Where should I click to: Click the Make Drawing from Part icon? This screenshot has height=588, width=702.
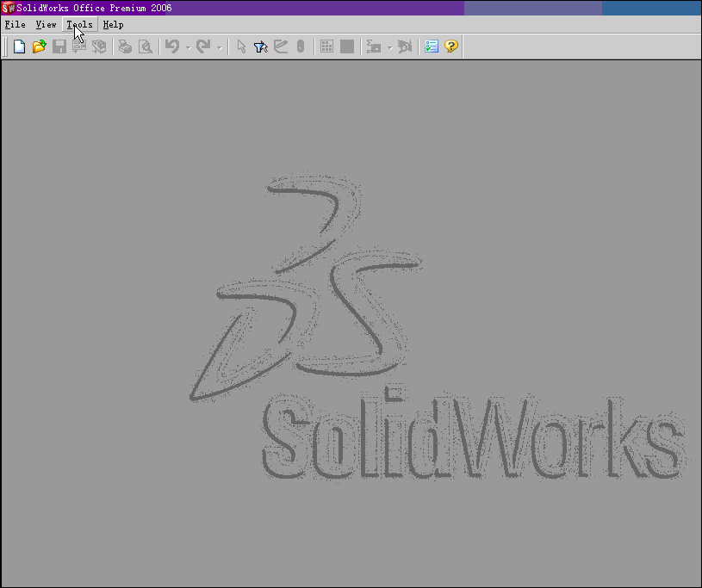pyautogui.click(x=79, y=46)
